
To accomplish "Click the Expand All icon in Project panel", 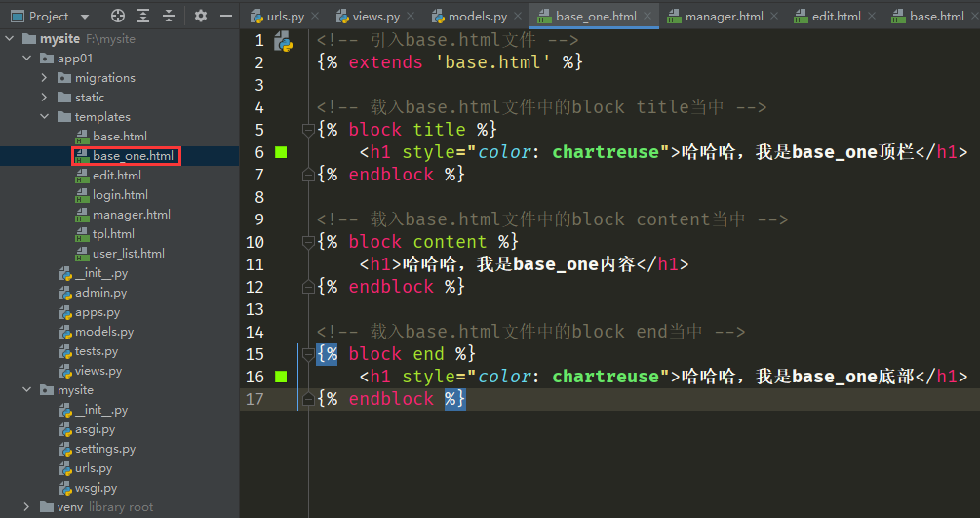I will [x=143, y=16].
